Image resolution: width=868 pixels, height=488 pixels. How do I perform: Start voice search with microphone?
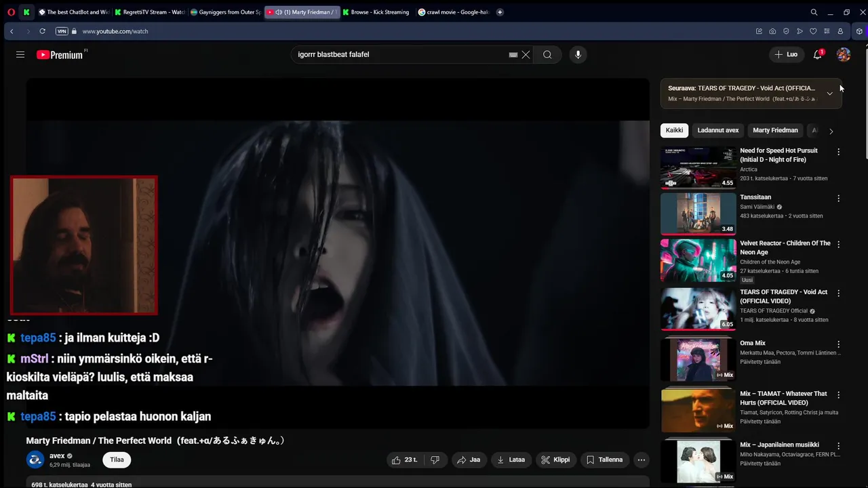coord(578,54)
